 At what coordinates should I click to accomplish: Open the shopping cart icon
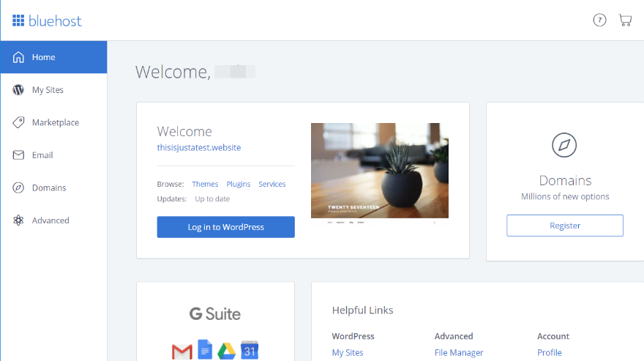(x=625, y=21)
